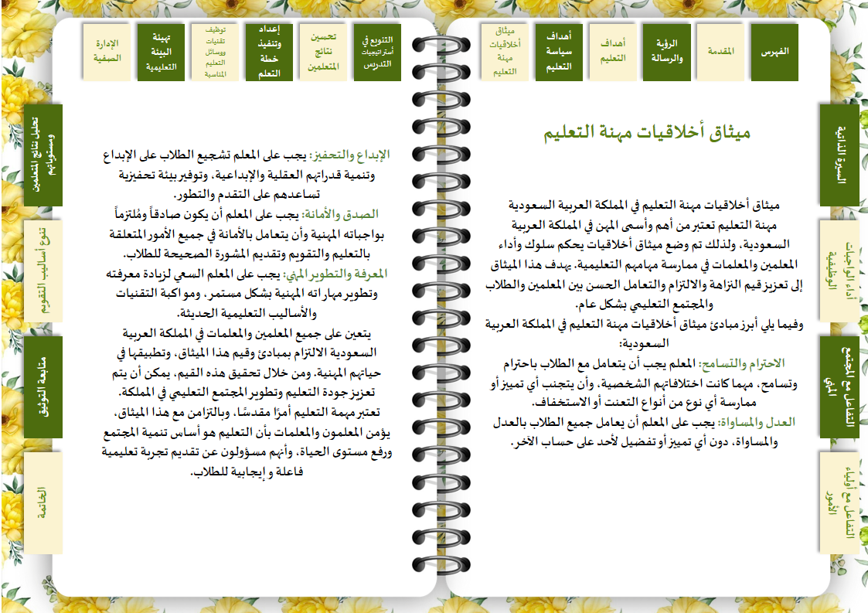Open the الفهرس tab
This screenshot has width=868, height=613.
(774, 52)
